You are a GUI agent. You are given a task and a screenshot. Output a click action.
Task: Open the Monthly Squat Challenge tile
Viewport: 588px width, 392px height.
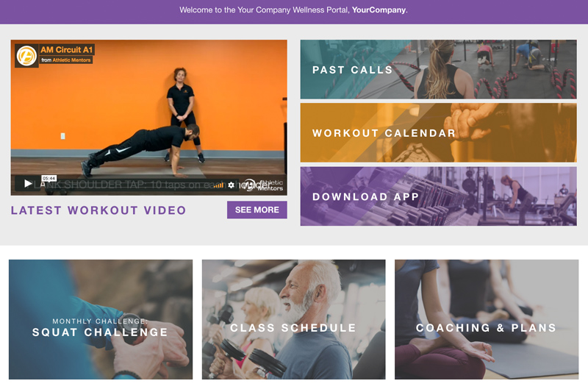101,319
